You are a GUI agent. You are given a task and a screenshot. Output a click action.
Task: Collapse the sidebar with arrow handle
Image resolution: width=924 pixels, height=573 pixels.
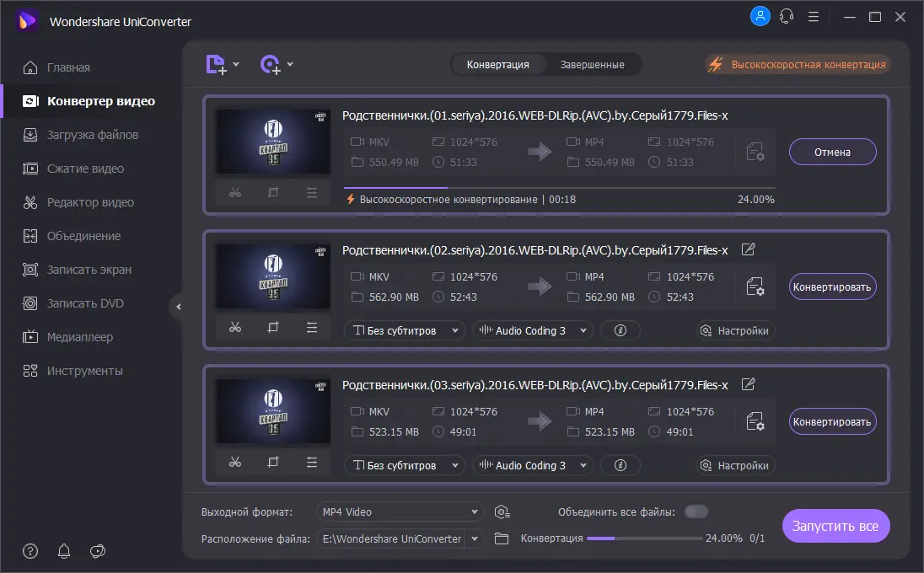pyautogui.click(x=178, y=306)
